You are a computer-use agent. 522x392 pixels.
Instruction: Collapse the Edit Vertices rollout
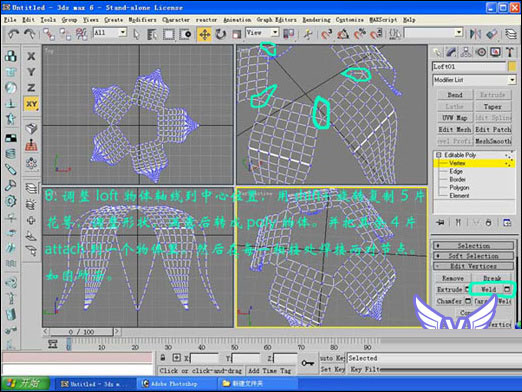[473, 266]
